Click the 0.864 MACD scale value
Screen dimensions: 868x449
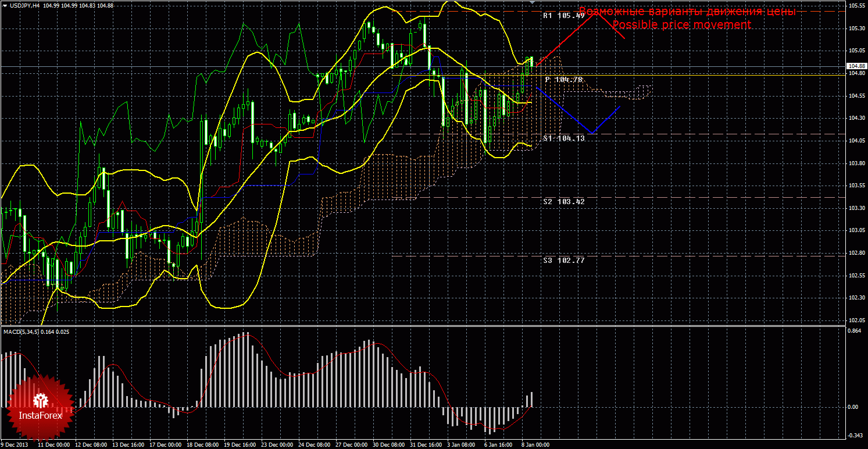tap(854, 330)
